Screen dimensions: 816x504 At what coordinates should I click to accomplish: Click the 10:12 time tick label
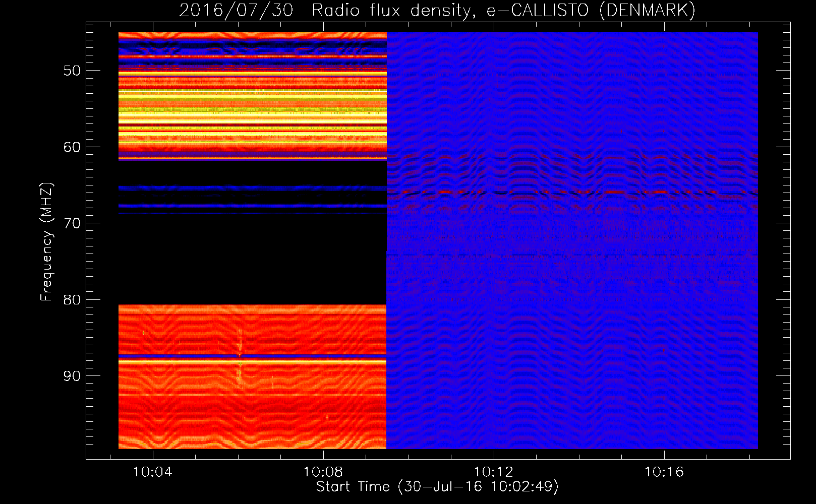(x=494, y=472)
